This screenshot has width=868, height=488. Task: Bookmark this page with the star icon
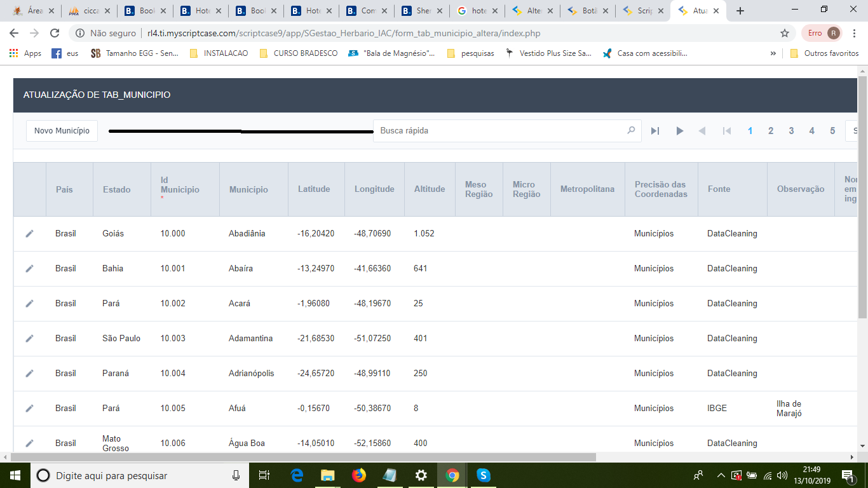click(785, 33)
